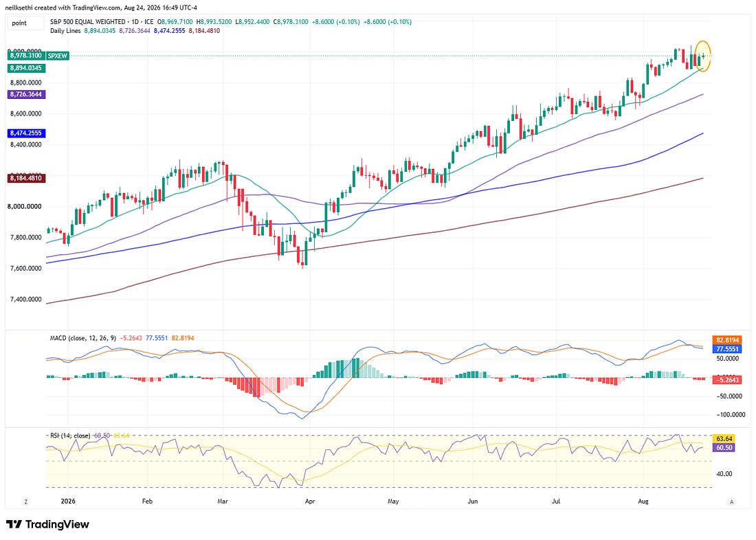
Task: Click the May label on time axis
Action: (393, 502)
